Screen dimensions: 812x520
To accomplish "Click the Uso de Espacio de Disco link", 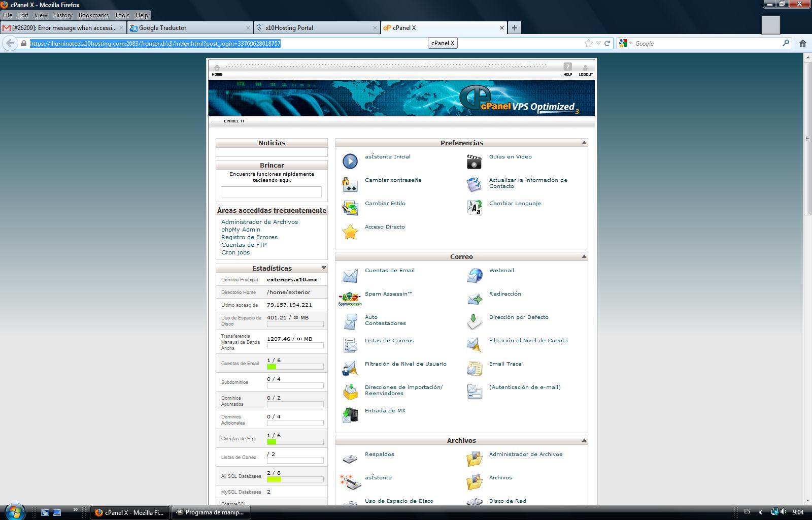I will 399,501.
